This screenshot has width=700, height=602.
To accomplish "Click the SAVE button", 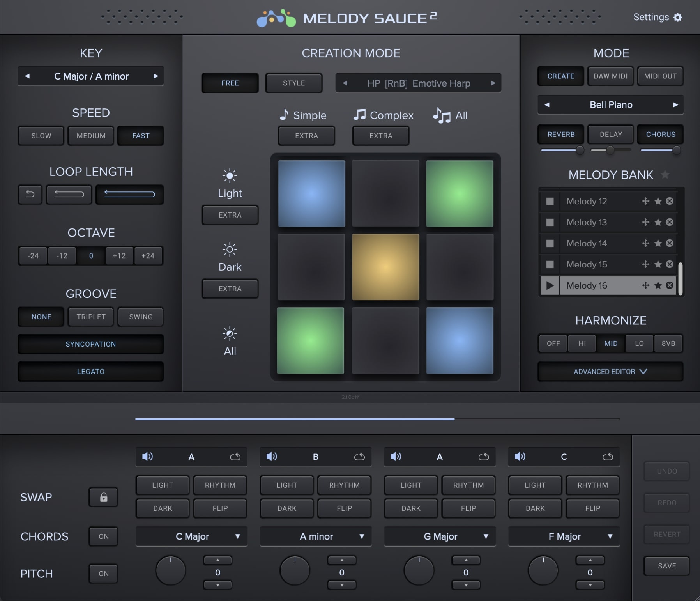I will (x=666, y=566).
